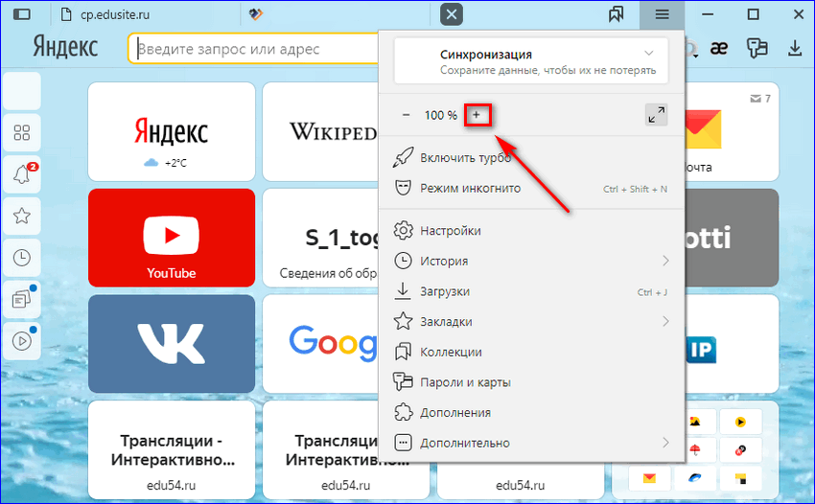Open the third edu54.ru tile
The image size is (815, 504).
point(521,481)
